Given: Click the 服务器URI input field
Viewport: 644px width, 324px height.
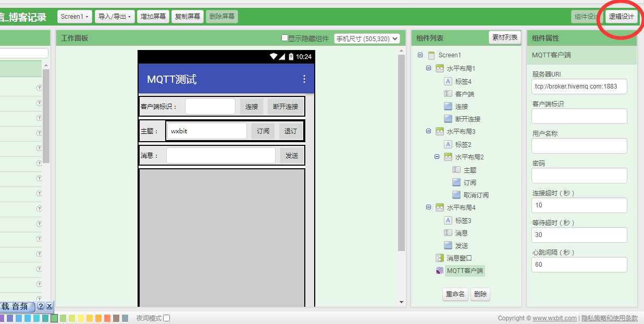Looking at the screenshot, I should [579, 86].
